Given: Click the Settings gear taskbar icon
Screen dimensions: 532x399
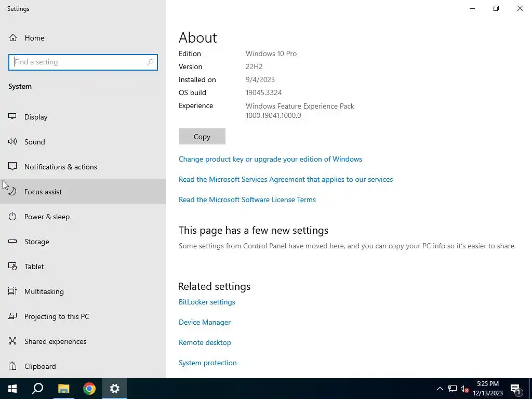Looking at the screenshot, I should click(115, 389).
